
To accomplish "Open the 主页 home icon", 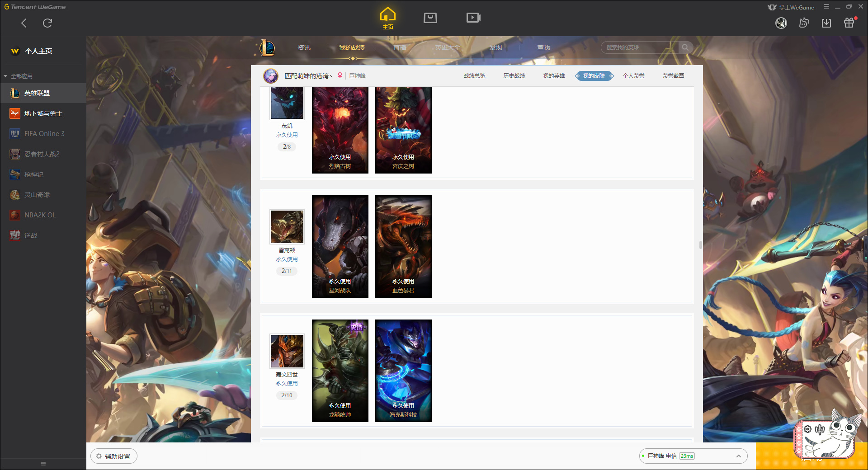I will pyautogui.click(x=388, y=18).
